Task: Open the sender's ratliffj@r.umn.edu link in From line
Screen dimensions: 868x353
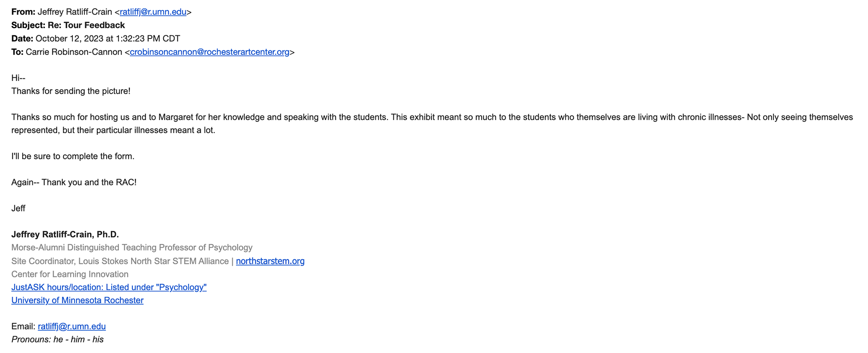Action: tap(153, 12)
